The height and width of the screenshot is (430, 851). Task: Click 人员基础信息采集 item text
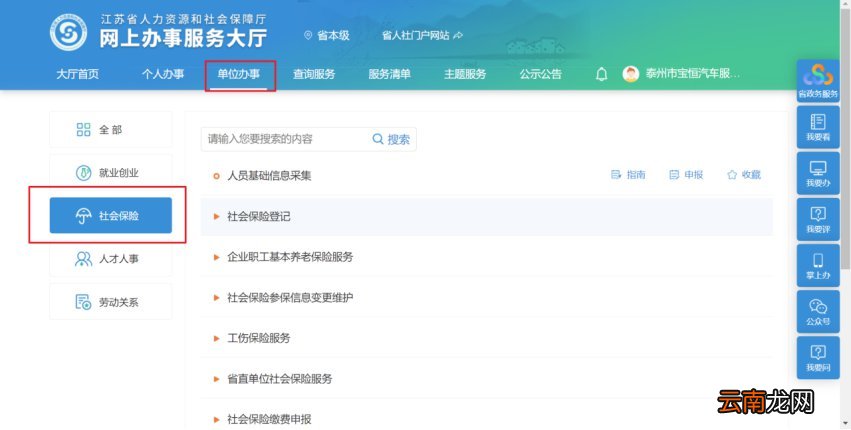[269, 175]
